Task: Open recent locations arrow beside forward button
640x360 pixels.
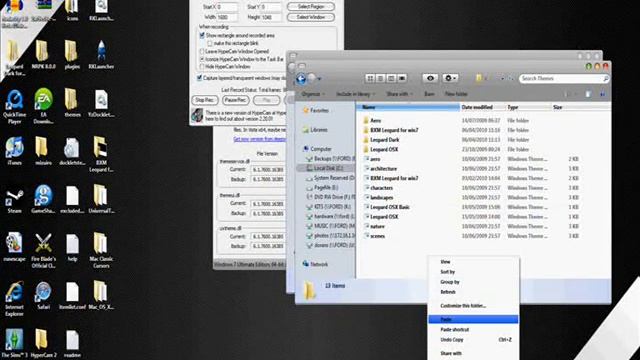Action: (319, 79)
